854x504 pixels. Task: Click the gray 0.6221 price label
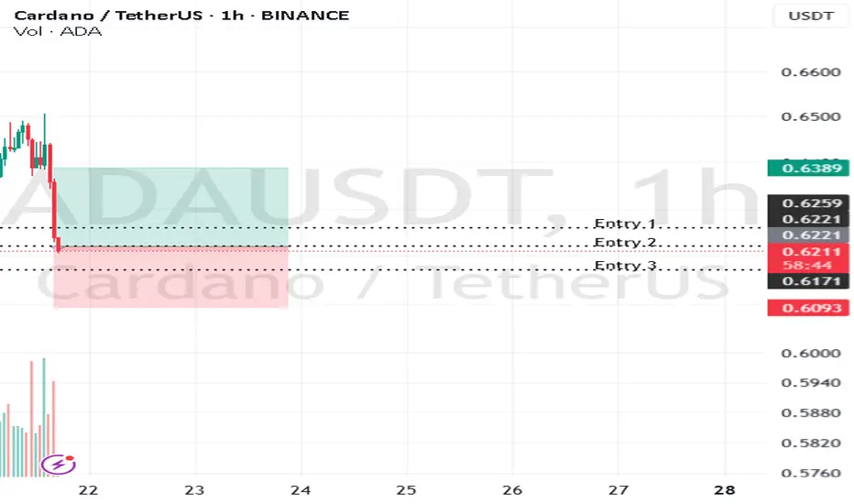coord(808,235)
